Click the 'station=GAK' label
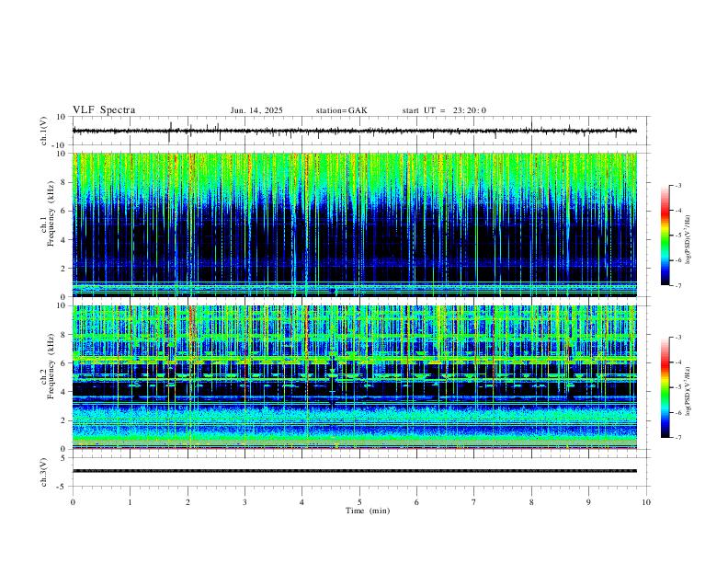This screenshot has height=563, width=728. click(341, 110)
